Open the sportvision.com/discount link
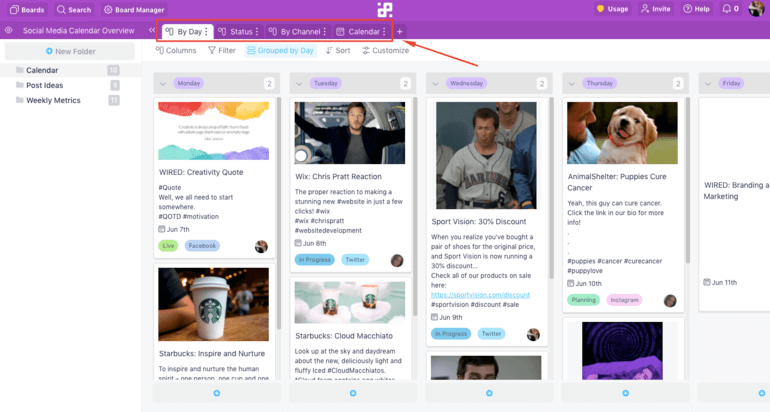Viewport: 770px width, 412px height. pos(480,295)
